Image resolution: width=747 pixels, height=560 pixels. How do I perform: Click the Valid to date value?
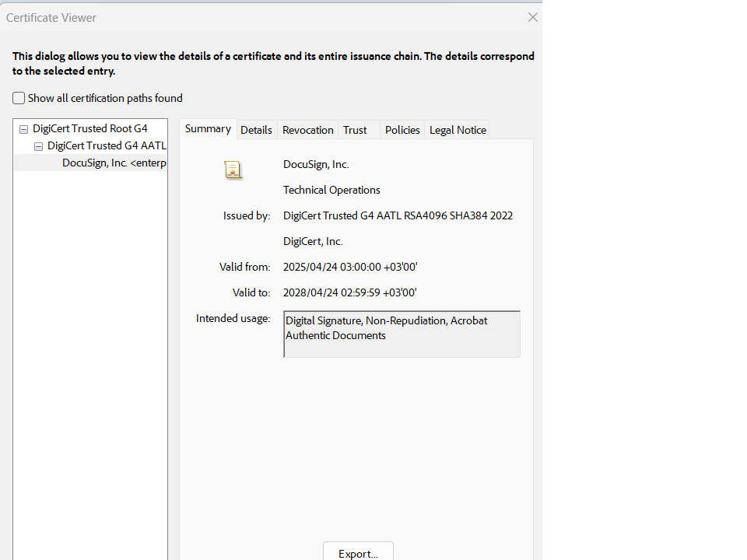tap(349, 292)
